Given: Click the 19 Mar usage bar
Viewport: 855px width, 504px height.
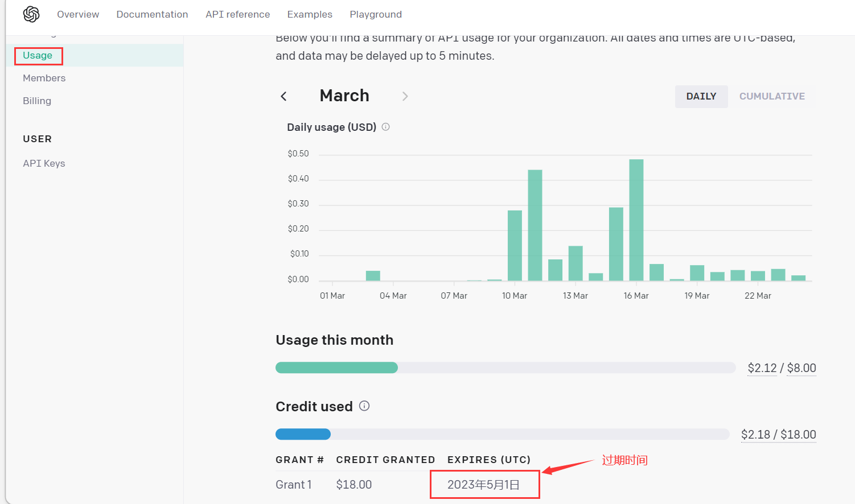Looking at the screenshot, I should 697,273.
